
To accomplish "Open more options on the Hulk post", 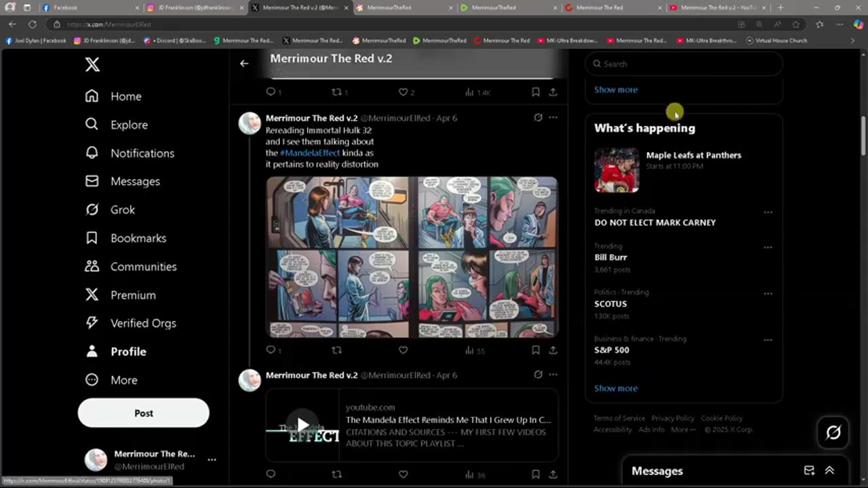I will [553, 117].
